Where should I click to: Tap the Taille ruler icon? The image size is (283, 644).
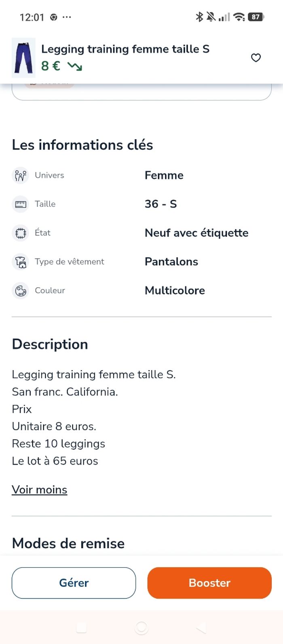(x=21, y=204)
